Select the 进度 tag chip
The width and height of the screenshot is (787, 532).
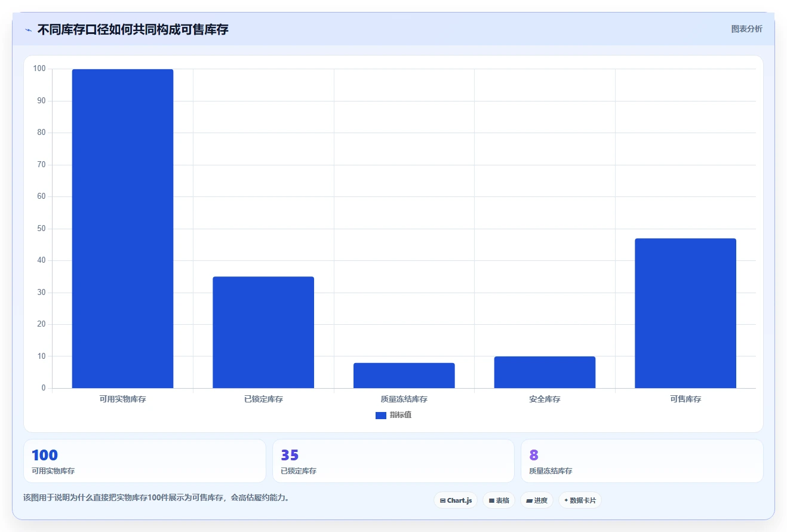[x=537, y=500]
